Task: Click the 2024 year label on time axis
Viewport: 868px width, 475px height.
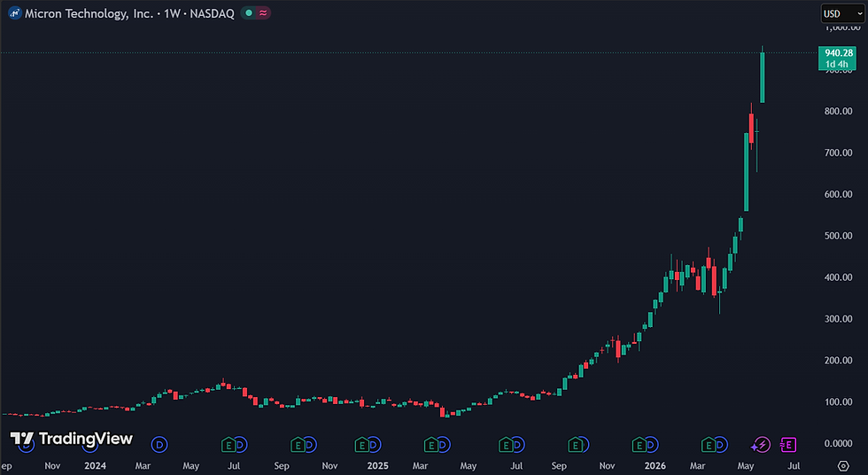Action: click(x=96, y=465)
